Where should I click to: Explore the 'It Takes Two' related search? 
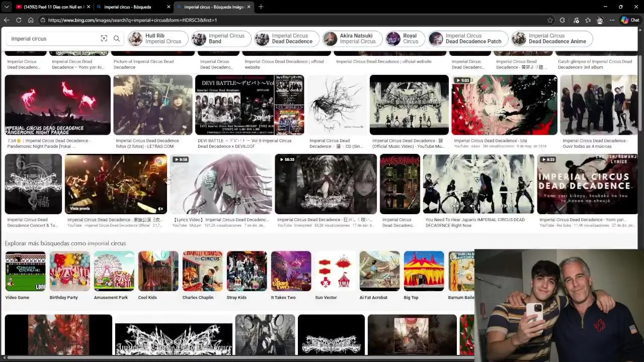pyautogui.click(x=291, y=276)
